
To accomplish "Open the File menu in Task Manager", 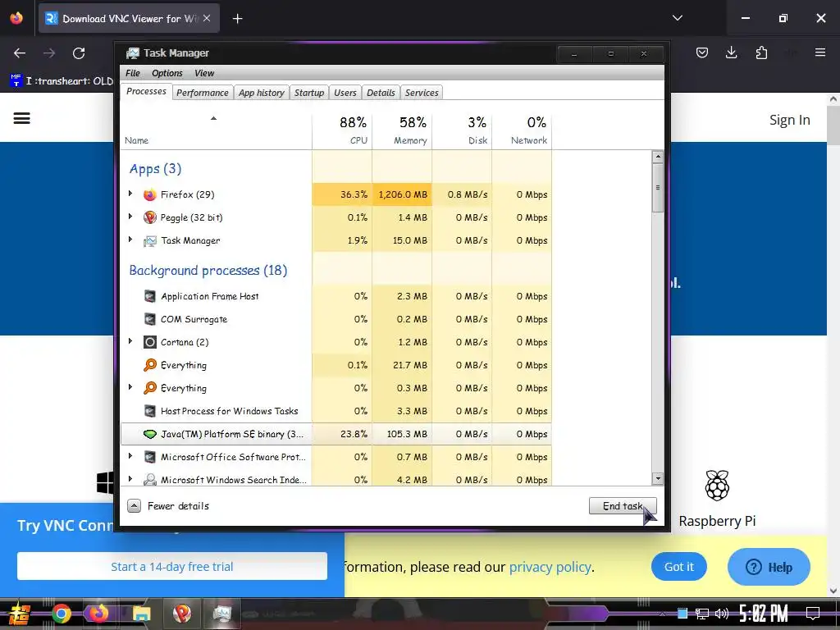I will [132, 73].
